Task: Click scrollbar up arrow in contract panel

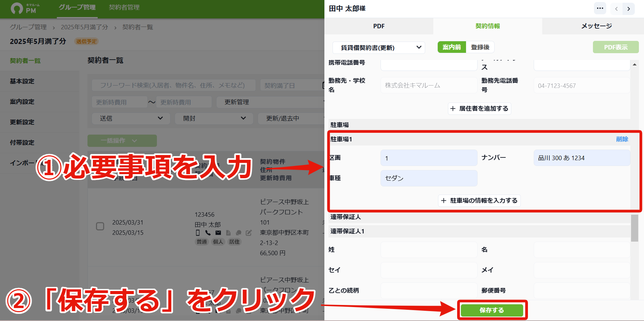Action: tap(634, 64)
